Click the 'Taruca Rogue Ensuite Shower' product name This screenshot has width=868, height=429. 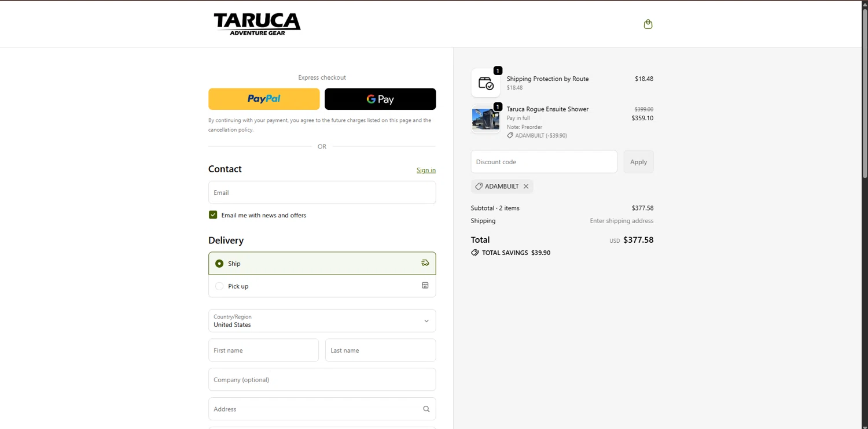[547, 109]
